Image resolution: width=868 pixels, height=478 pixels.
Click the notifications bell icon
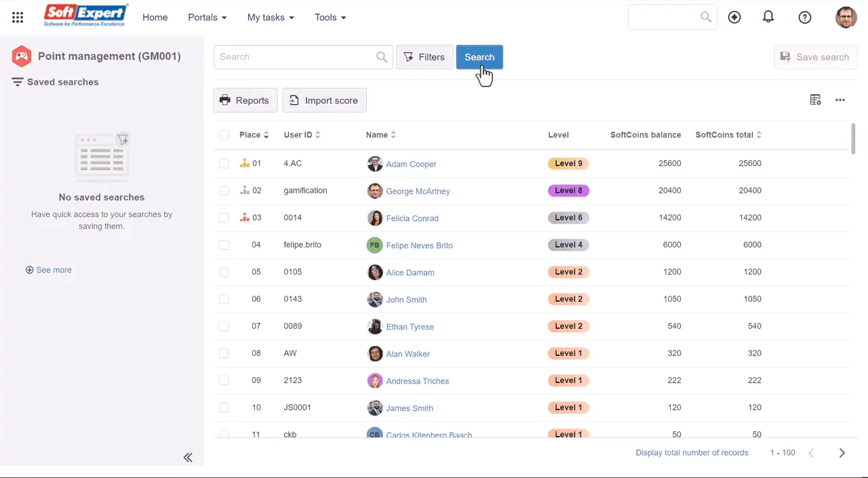(x=768, y=18)
